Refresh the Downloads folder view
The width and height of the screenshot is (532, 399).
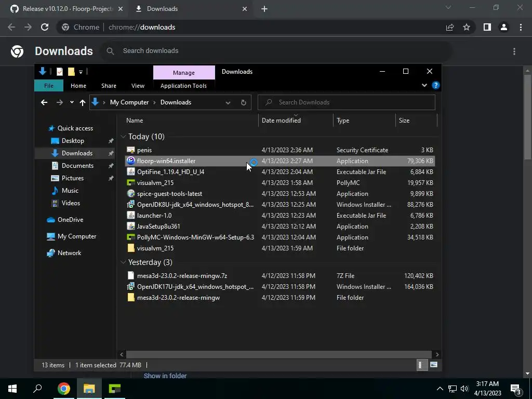[243, 102]
